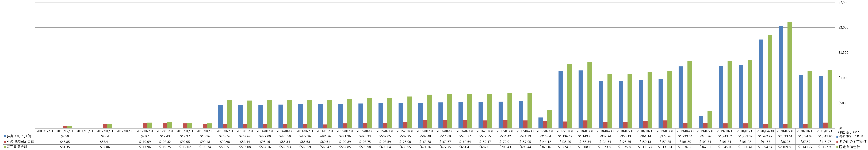Click the $520.77 cell
Viewport: 868px width, 150px height.
coord(465,136)
